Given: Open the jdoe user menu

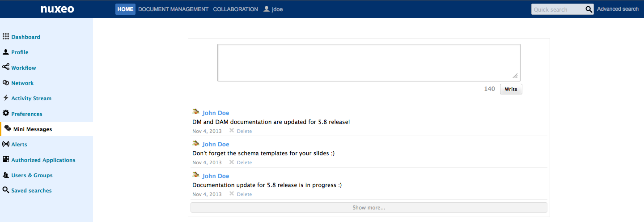Looking at the screenshot, I should (273, 9).
